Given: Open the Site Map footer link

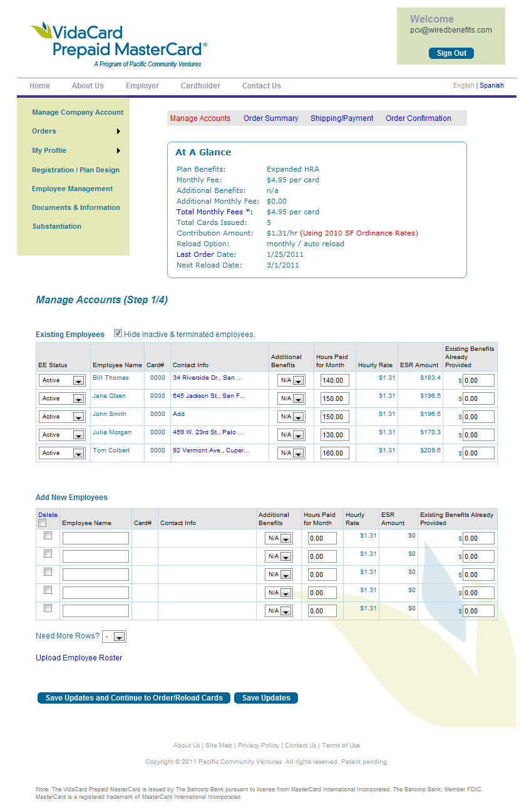Looking at the screenshot, I should point(218,746).
